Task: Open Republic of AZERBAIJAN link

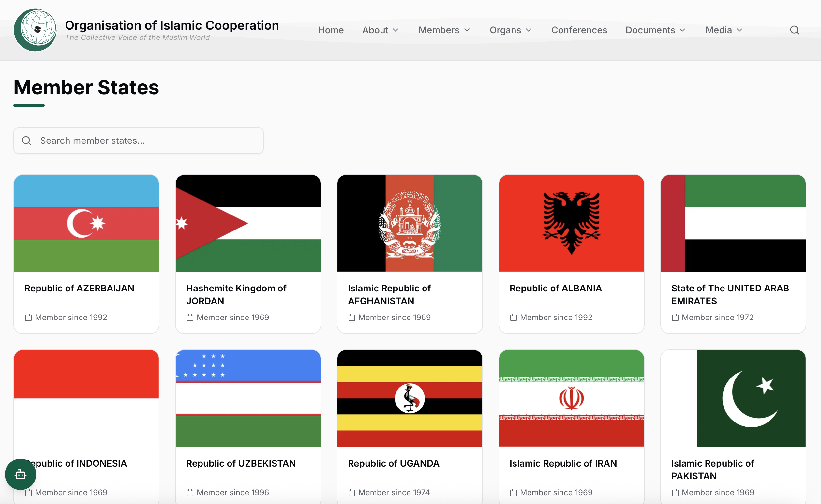Action: pyautogui.click(x=79, y=288)
